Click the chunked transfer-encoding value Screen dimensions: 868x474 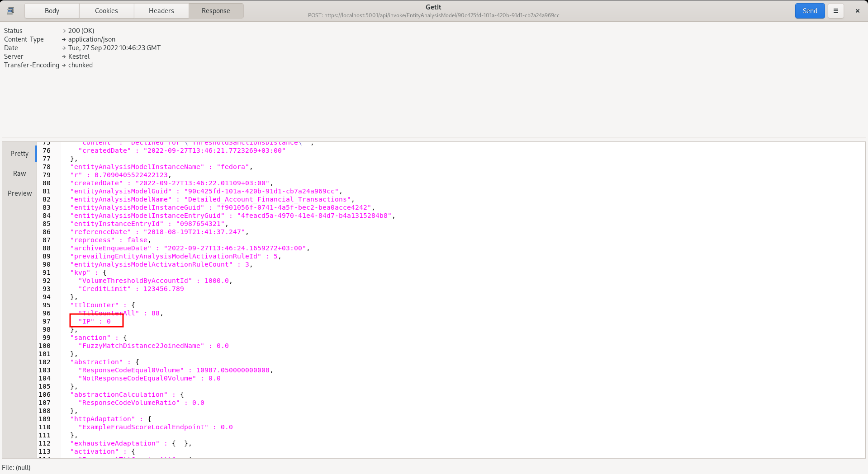(x=81, y=65)
